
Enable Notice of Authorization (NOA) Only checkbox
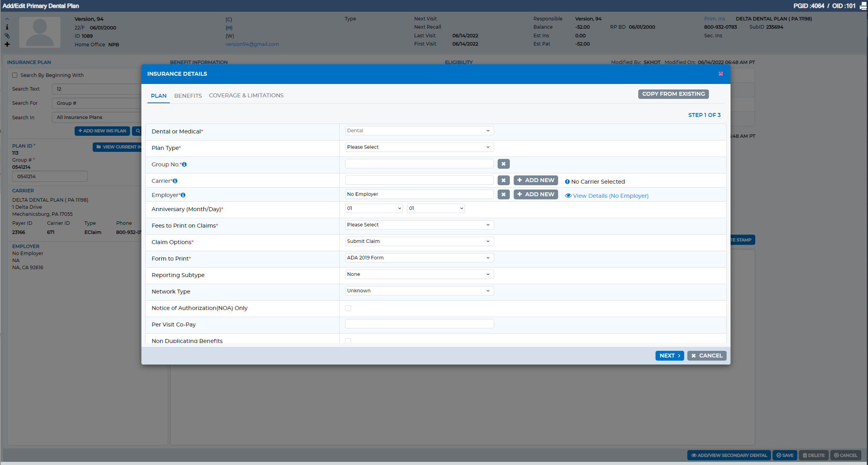(348, 308)
